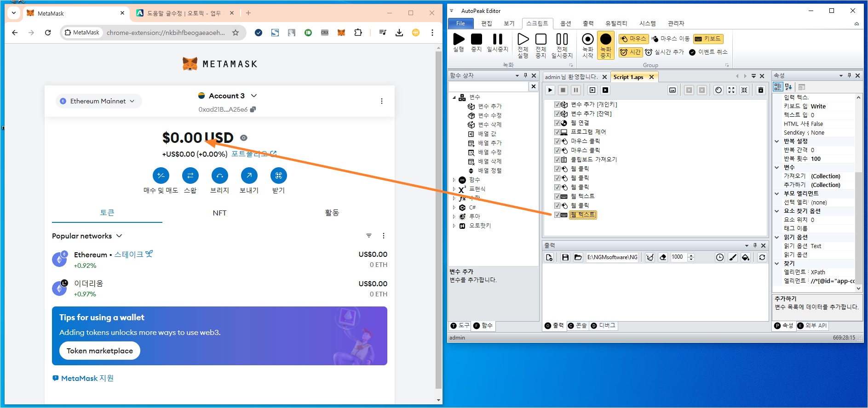Click the MetaMask 지원 link

[83, 378]
